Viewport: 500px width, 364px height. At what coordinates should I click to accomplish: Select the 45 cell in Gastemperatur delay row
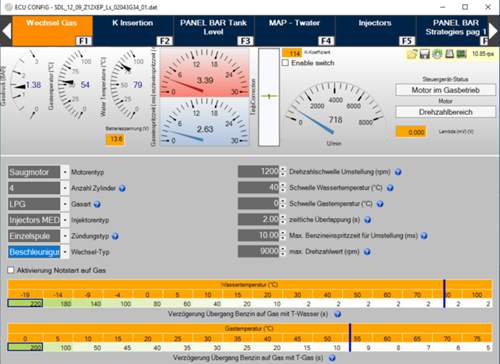118,348
